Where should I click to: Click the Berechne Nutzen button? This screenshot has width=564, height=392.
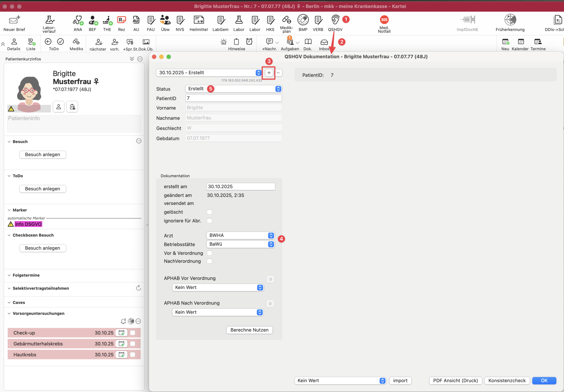[x=249, y=330]
